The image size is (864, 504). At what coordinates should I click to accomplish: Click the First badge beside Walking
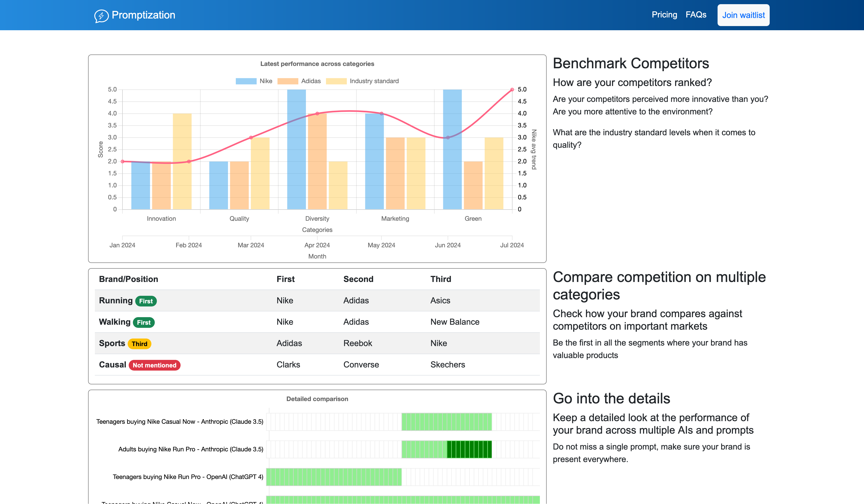point(144,322)
